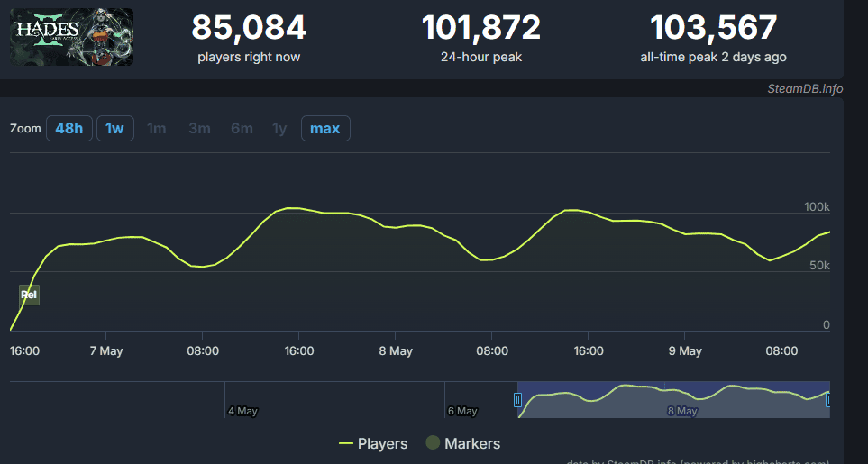Choose the 1m zoom option
The height and width of the screenshot is (464, 868).
[157, 128]
